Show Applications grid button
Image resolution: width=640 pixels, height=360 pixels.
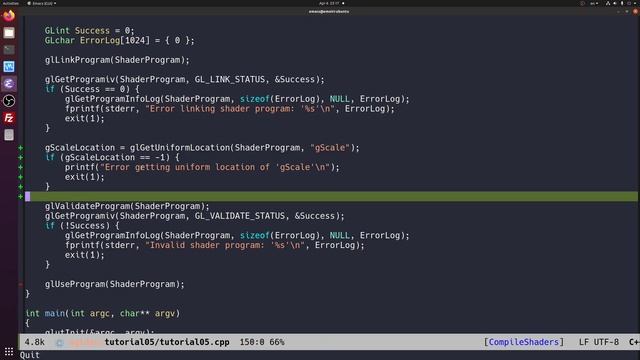[9, 351]
